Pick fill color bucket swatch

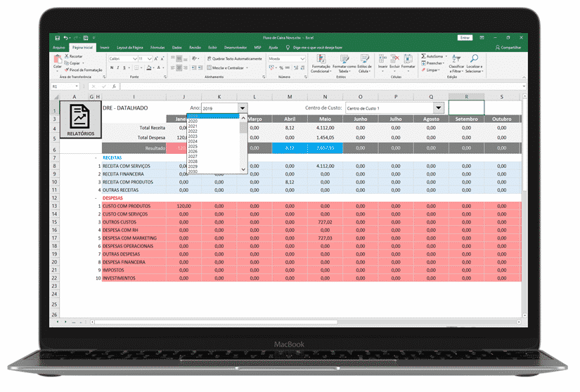pyautogui.click(x=148, y=67)
